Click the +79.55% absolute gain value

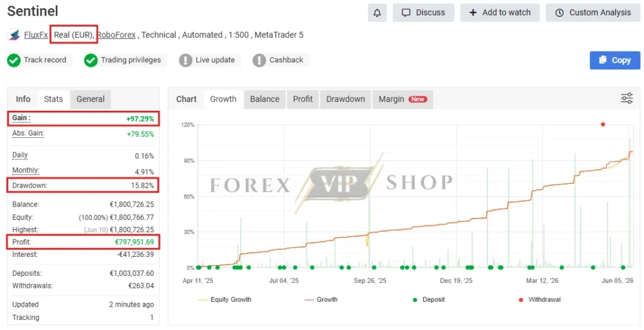pos(140,134)
